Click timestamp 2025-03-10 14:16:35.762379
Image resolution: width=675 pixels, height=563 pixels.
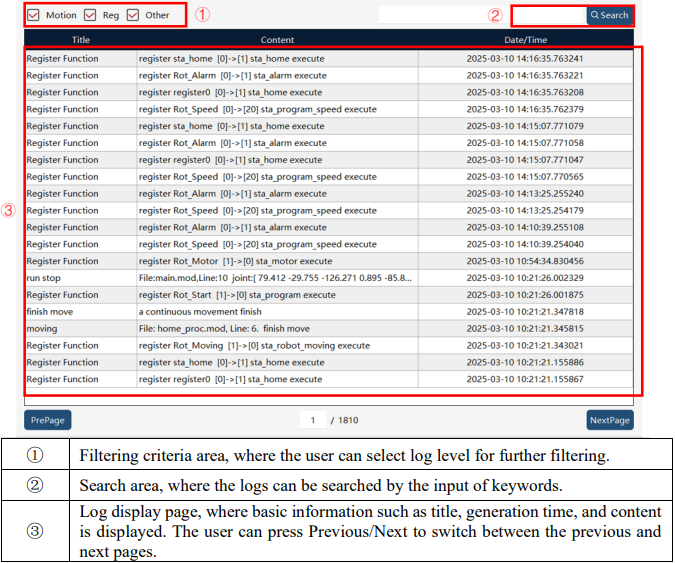[x=525, y=109]
